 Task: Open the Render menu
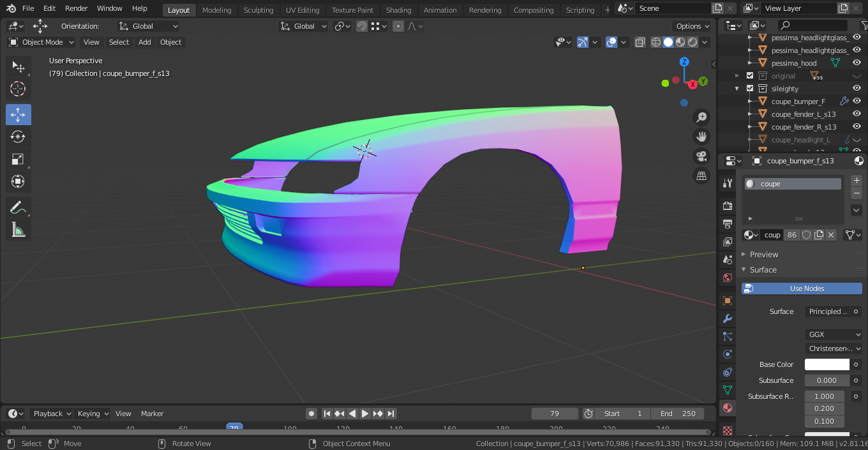click(x=77, y=8)
